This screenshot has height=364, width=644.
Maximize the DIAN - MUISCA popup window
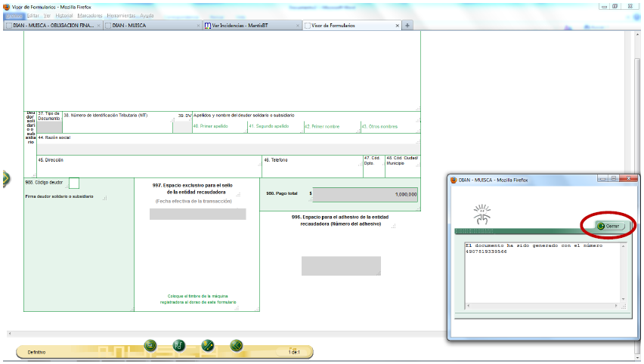[614, 178]
